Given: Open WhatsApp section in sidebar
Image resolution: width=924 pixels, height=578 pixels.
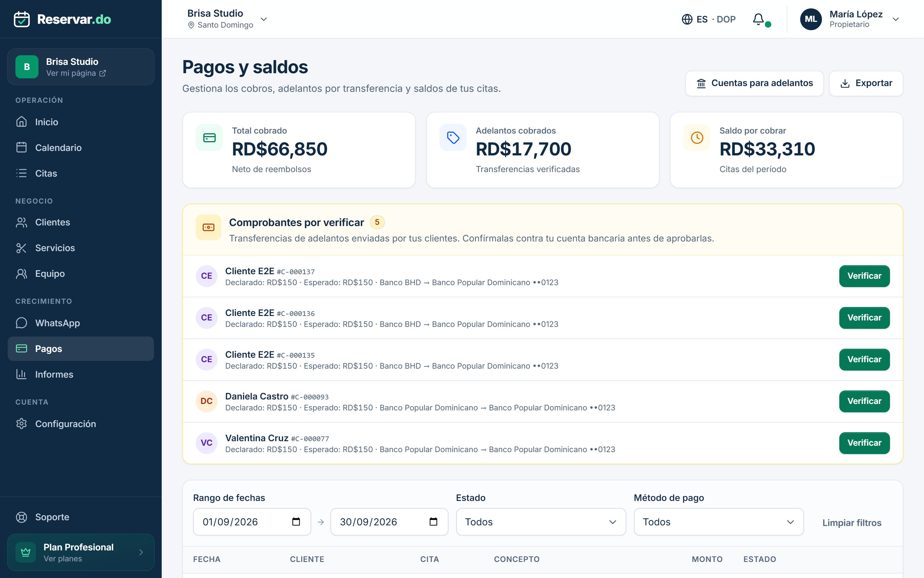Looking at the screenshot, I should (x=81, y=323).
